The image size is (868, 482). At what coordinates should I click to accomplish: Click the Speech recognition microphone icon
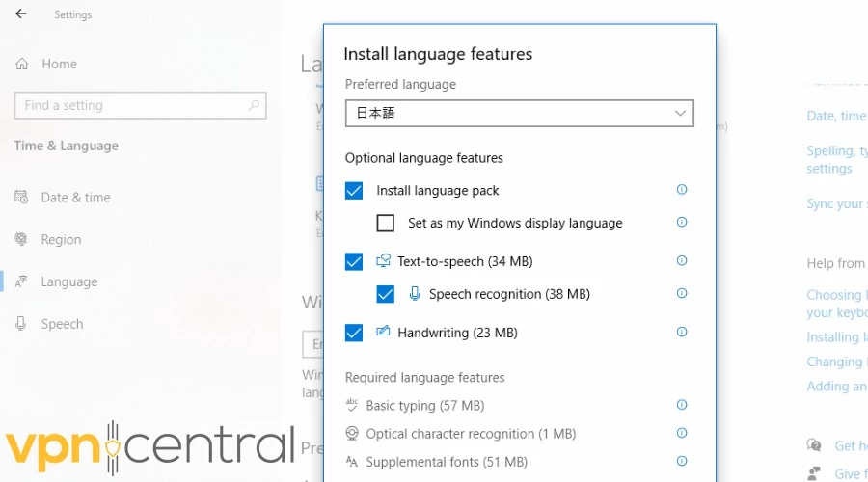(x=414, y=293)
